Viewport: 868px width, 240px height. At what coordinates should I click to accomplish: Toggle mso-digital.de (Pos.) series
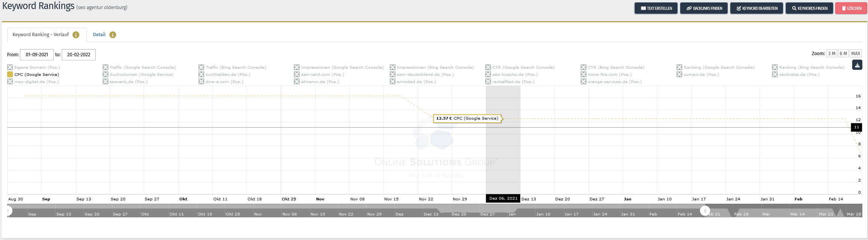coord(33,82)
